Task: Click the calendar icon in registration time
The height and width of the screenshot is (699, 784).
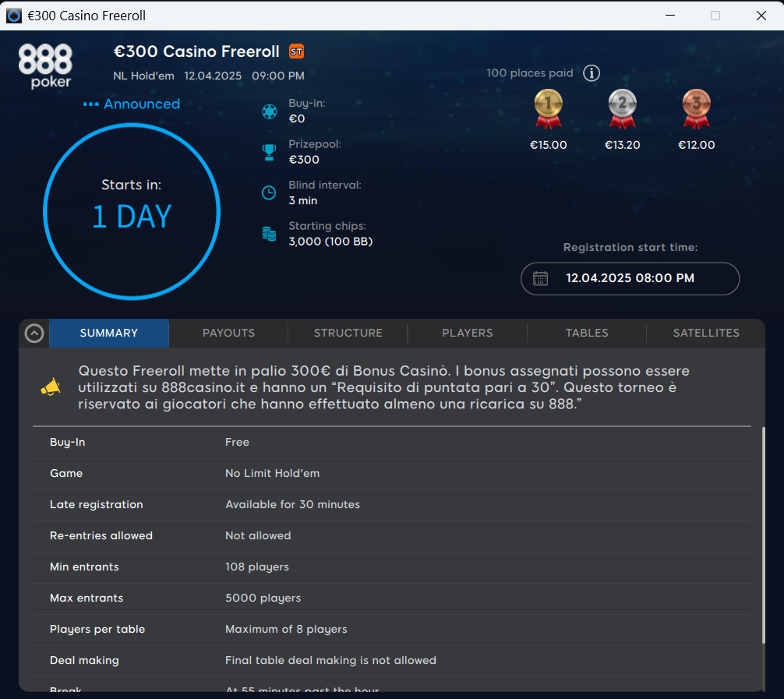Action: (x=540, y=278)
